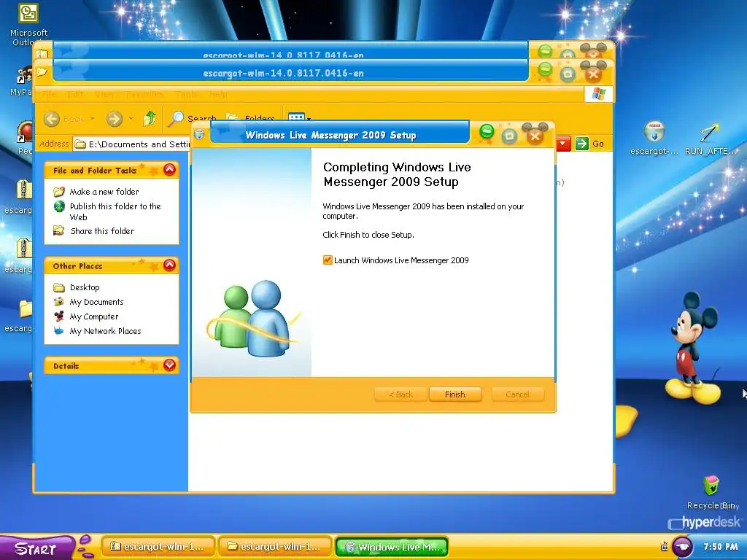Maximize the front escargot-wlm Explorer window
The width and height of the screenshot is (747, 560).
point(568,74)
